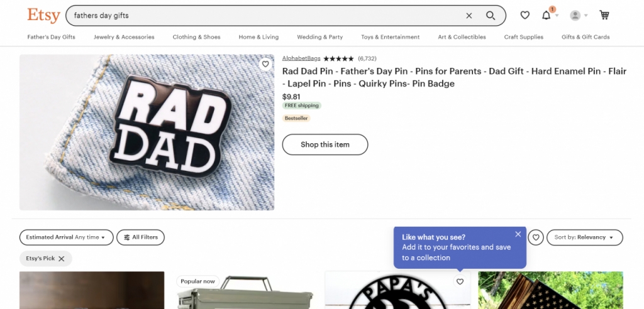
Task: Close the 'Like what you see?' tooltip
Action: (518, 234)
